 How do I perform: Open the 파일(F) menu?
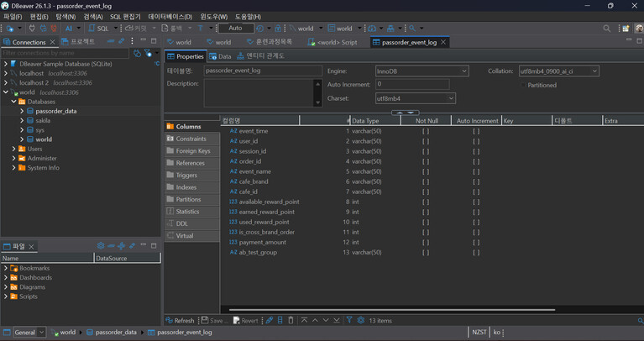pyautogui.click(x=13, y=17)
